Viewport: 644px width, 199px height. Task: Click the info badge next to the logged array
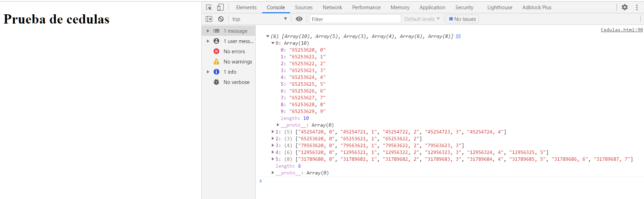[x=458, y=36]
